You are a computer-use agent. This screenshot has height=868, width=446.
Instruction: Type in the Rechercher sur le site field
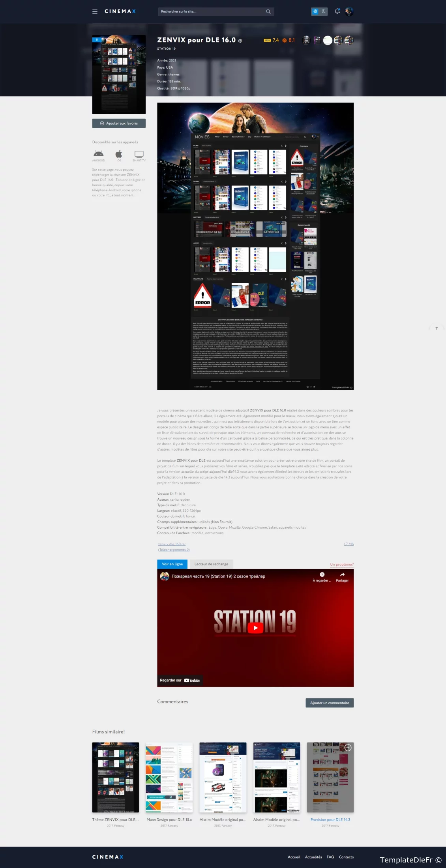[x=211, y=11]
